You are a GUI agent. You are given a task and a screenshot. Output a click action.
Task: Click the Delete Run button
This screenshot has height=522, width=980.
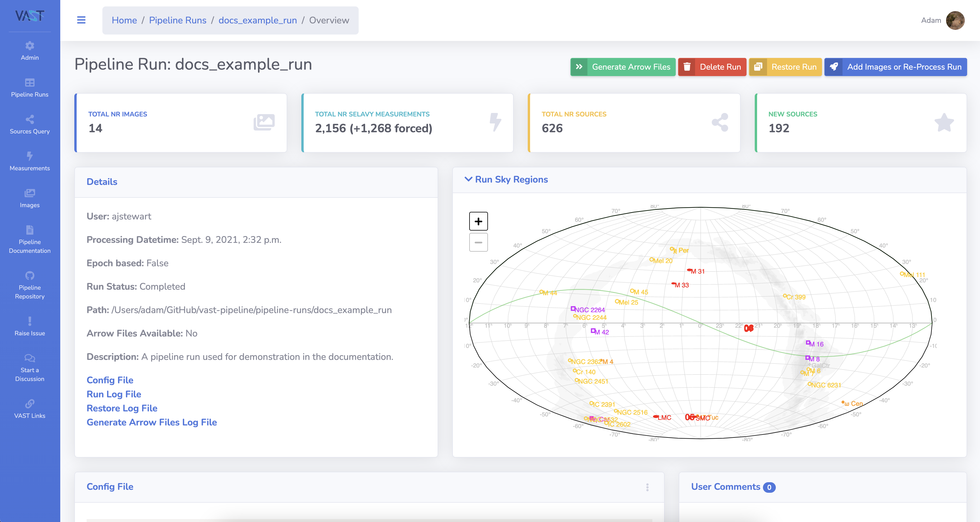[712, 67]
